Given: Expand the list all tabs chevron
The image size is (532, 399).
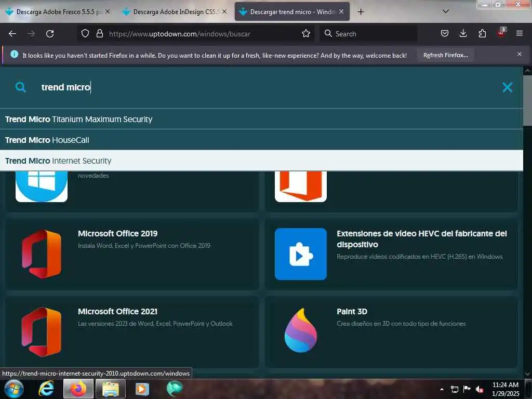Looking at the screenshot, I should pyautogui.click(x=446, y=11).
